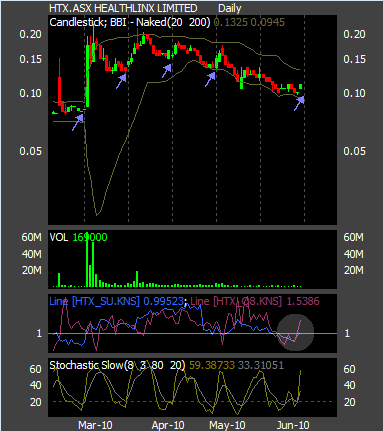Click the 60M volume label on left axis
383x431 pixels.
click(x=32, y=237)
